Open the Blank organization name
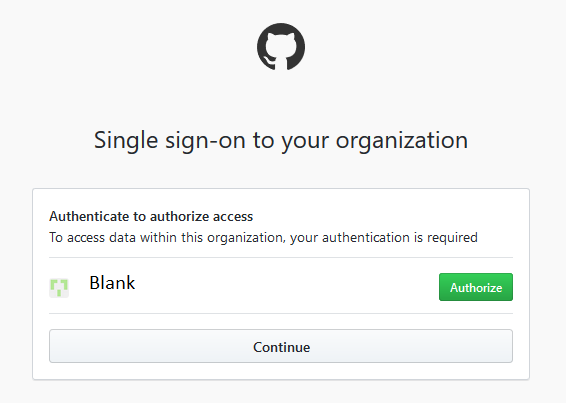Viewport: 566px width, 403px height. click(112, 282)
